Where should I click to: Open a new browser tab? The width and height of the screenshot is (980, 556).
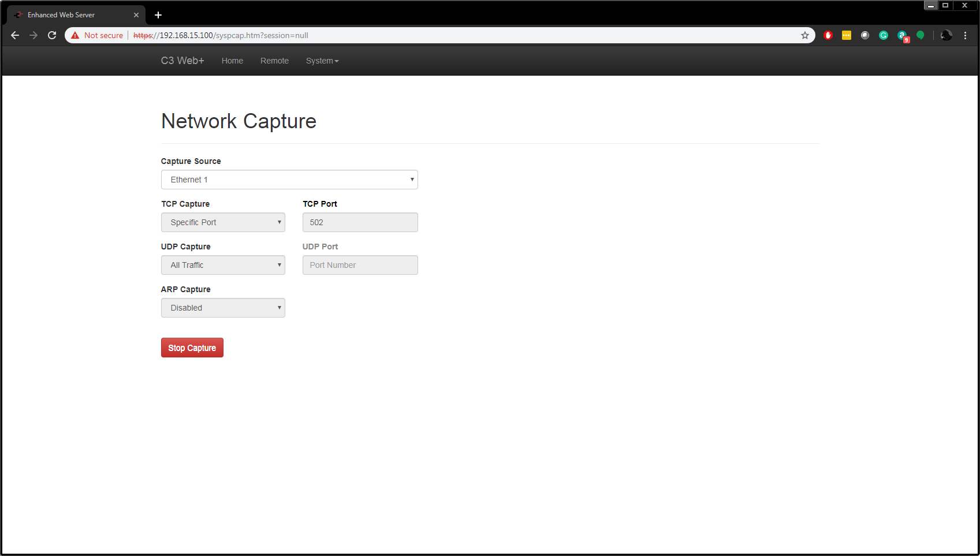[x=158, y=15]
